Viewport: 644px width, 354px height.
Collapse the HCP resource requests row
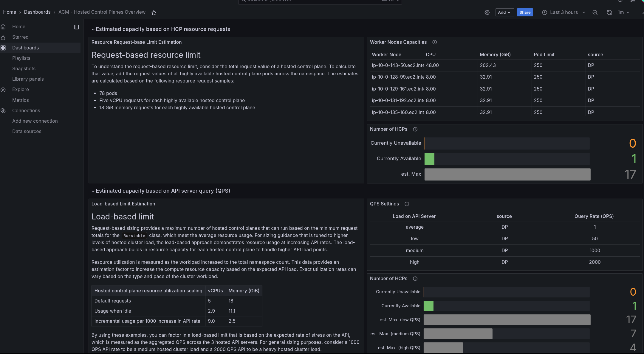pos(93,29)
